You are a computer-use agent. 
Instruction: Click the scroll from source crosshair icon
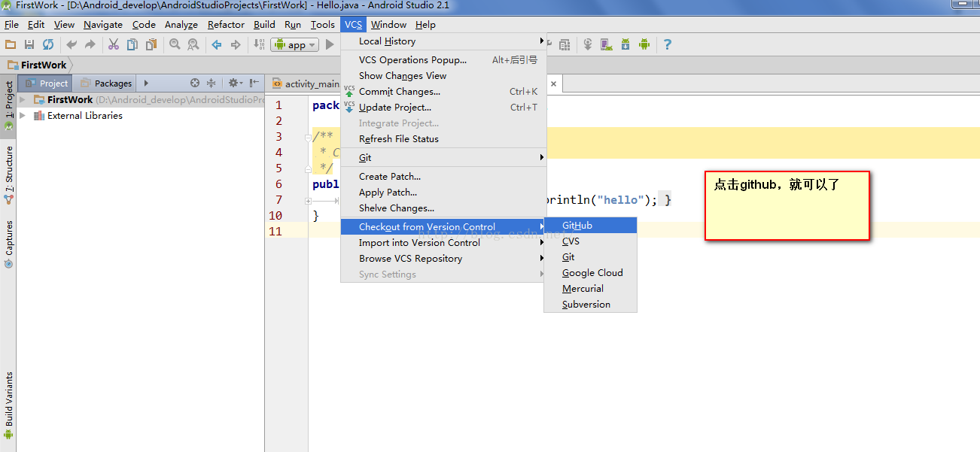[x=195, y=83]
